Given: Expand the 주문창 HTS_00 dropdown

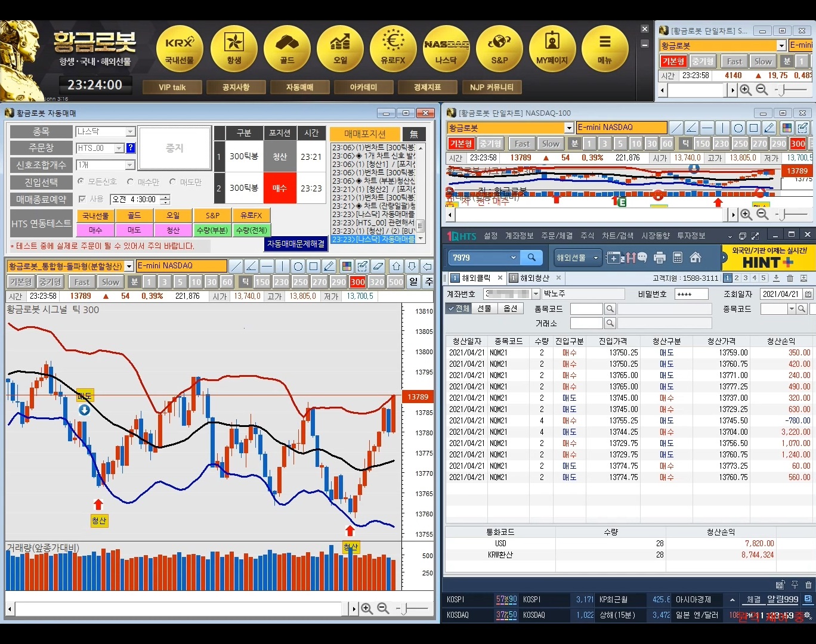Looking at the screenshot, I should [119, 148].
